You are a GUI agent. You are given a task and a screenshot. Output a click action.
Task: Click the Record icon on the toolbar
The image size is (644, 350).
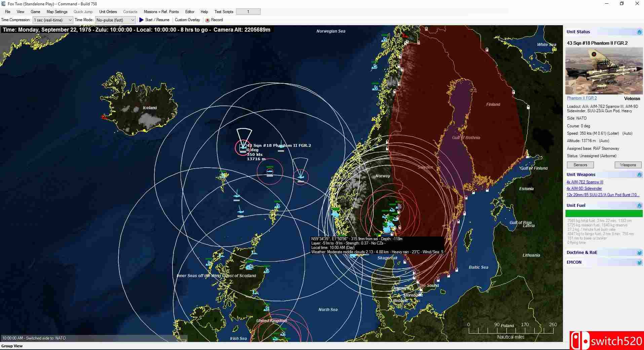tap(209, 20)
